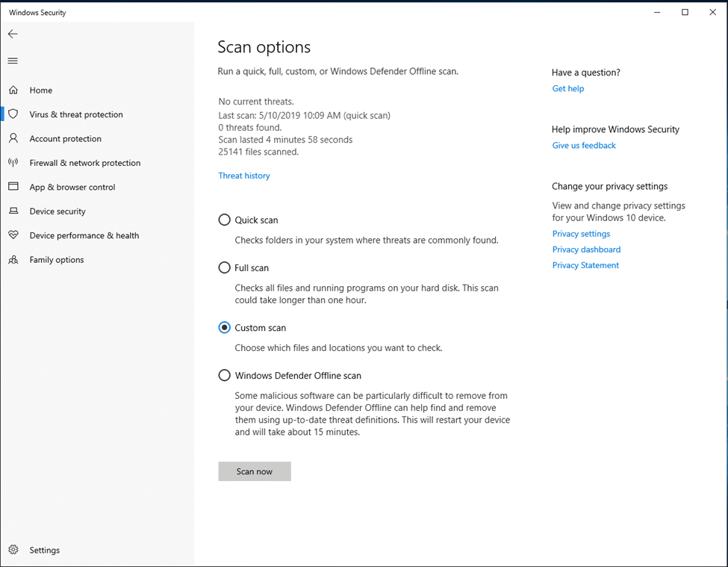Open the Get help link
The width and height of the screenshot is (728, 567).
click(x=567, y=88)
